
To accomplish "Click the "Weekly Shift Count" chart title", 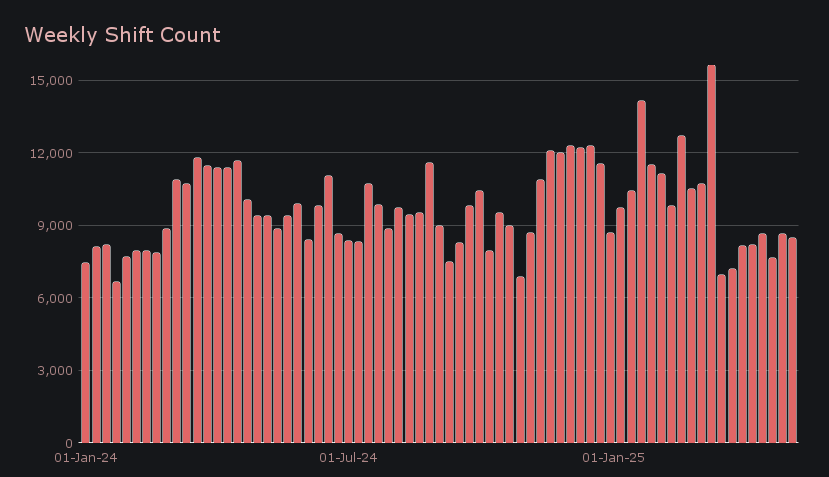I will (122, 36).
